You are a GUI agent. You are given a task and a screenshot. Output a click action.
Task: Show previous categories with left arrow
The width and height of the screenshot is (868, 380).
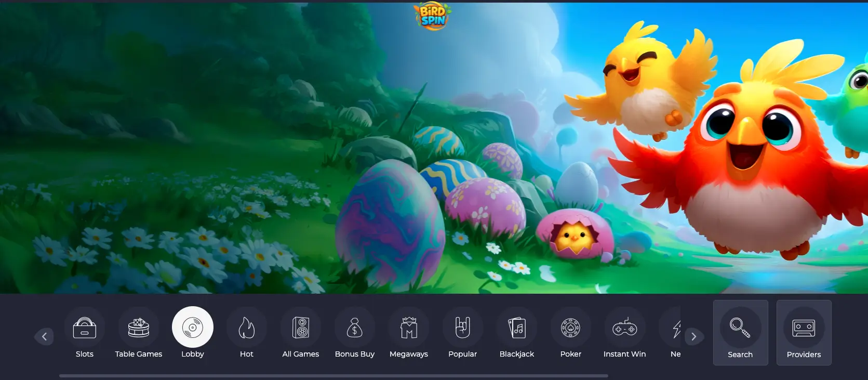tap(44, 337)
